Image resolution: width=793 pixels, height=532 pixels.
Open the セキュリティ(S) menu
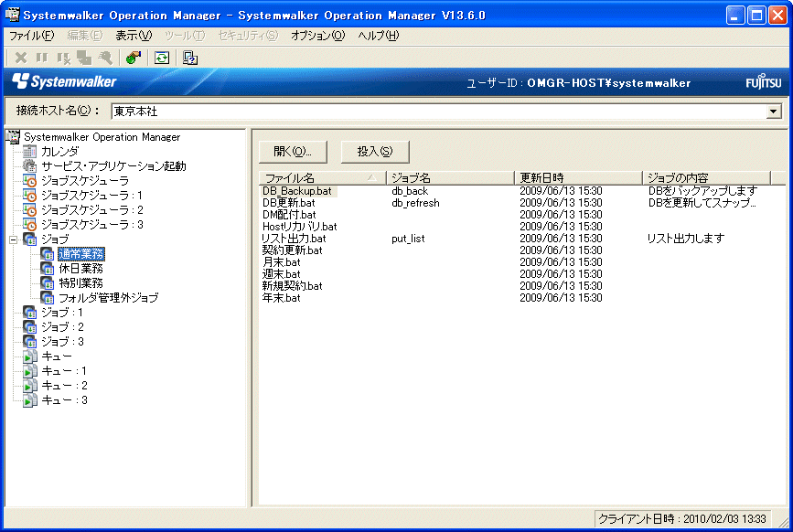[248, 36]
